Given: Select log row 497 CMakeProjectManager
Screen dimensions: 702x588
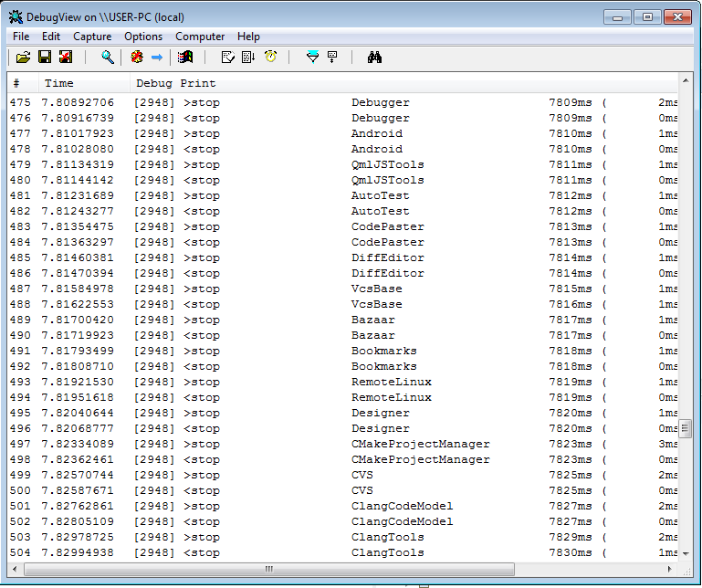Looking at the screenshot, I should tap(420, 444).
